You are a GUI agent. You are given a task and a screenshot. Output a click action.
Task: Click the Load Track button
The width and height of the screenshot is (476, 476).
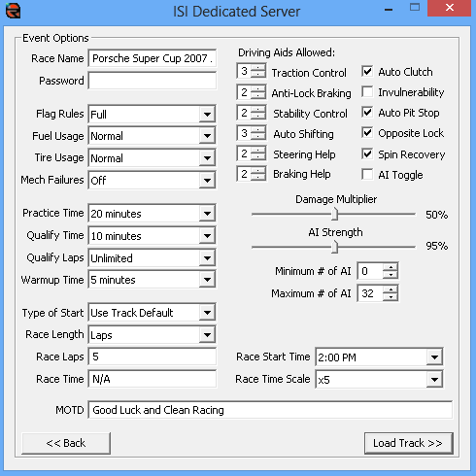click(408, 443)
